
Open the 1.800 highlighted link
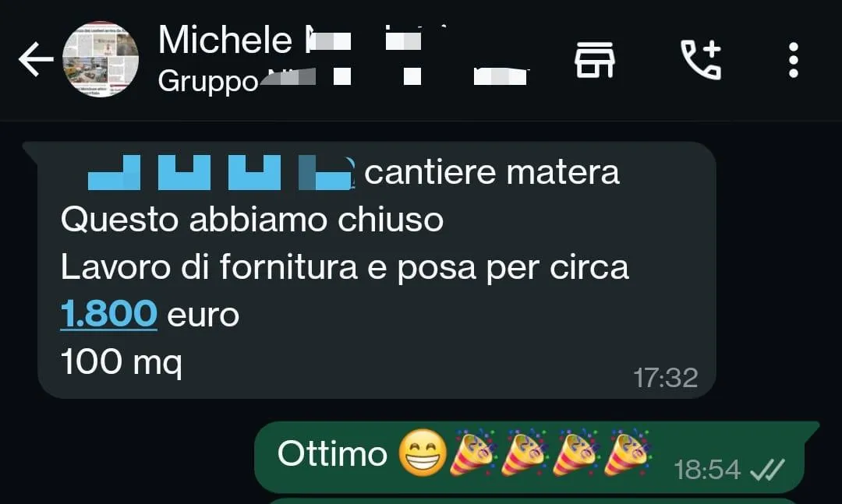108,314
